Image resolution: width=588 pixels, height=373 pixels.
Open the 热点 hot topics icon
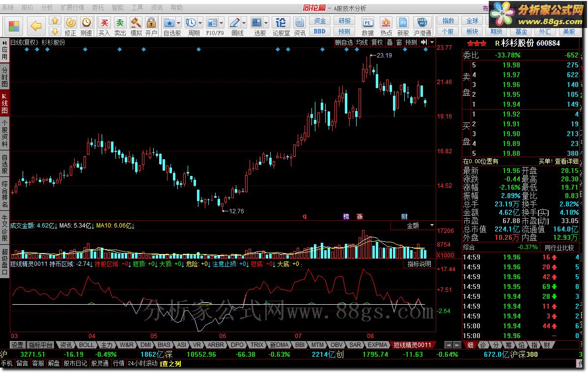coord(386,23)
